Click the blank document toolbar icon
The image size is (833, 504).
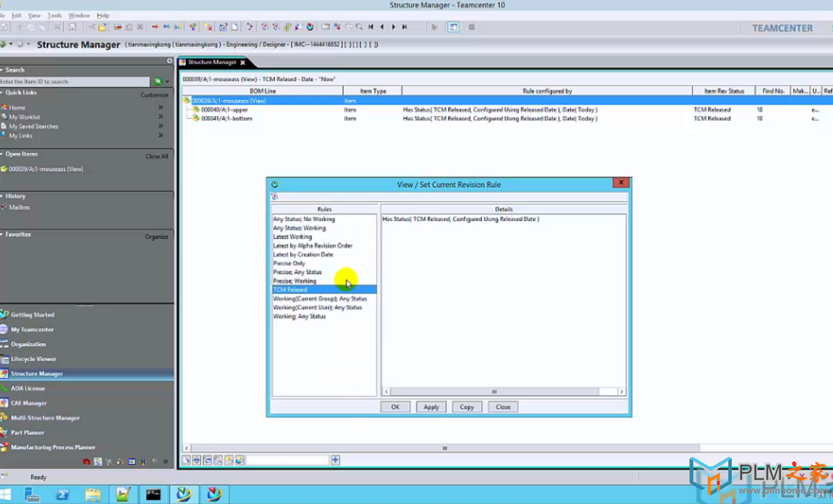click(235, 27)
